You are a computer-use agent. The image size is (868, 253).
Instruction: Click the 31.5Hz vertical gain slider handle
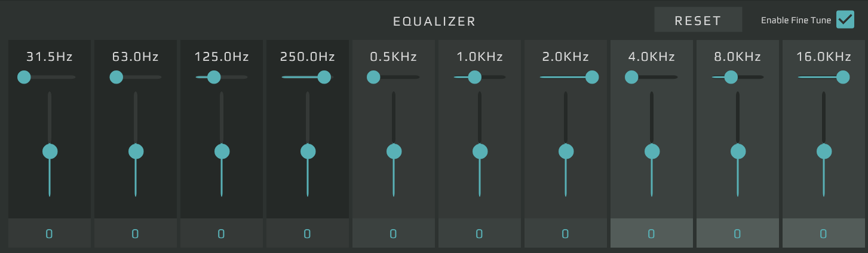(50, 152)
